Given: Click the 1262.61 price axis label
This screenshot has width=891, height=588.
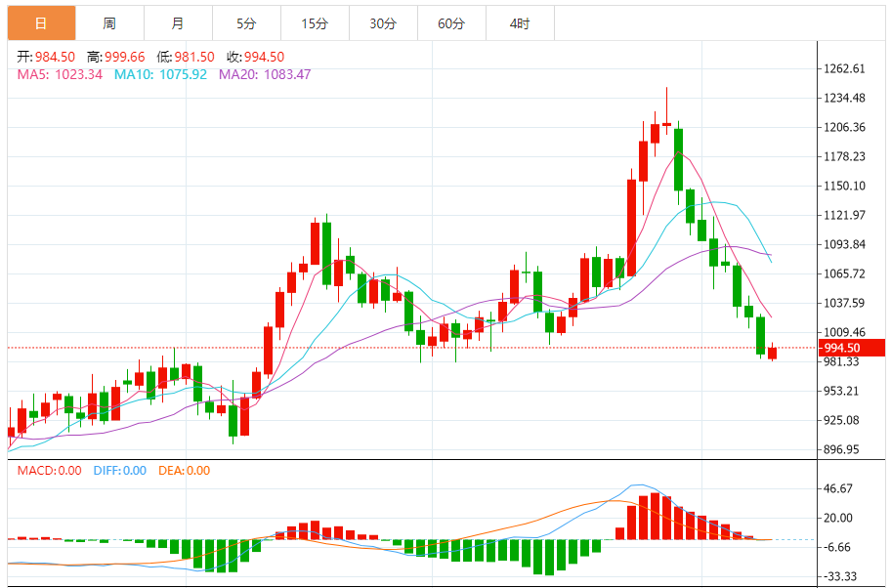Looking at the screenshot, I should tap(844, 68).
